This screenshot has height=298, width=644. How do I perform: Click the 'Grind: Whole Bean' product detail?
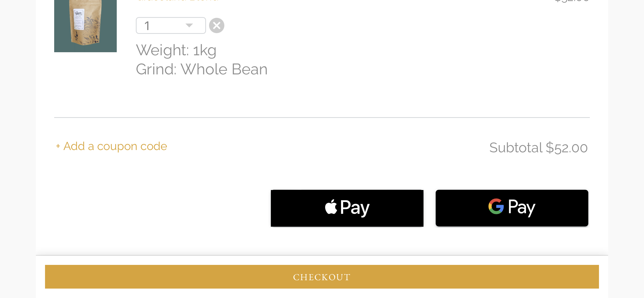coord(202,69)
